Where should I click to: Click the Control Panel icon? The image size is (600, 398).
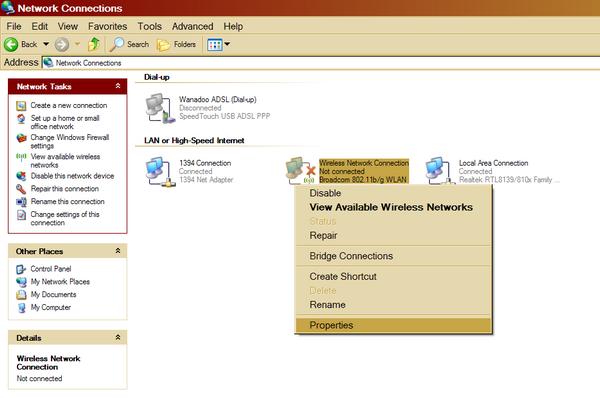pyautogui.click(x=21, y=269)
